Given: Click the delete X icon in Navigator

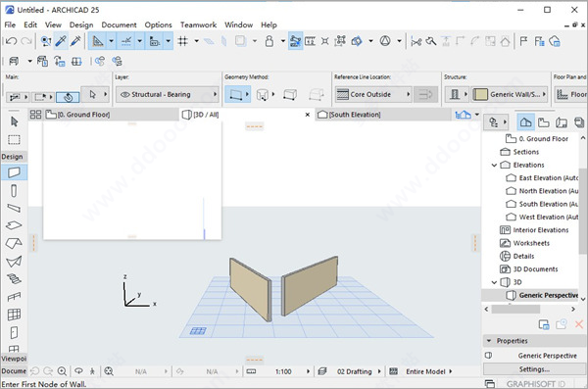Looking at the screenshot, I should [x=579, y=324].
